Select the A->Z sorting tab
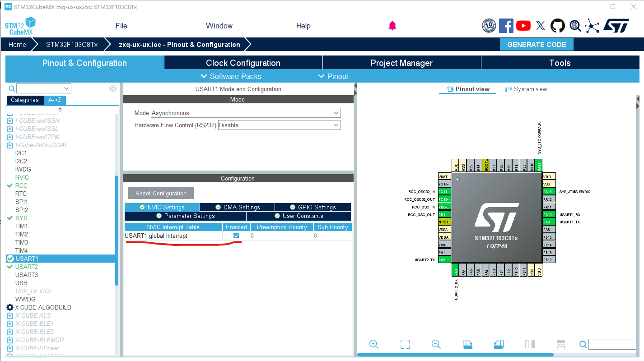Screen dimensions: 644x361 tap(55, 100)
